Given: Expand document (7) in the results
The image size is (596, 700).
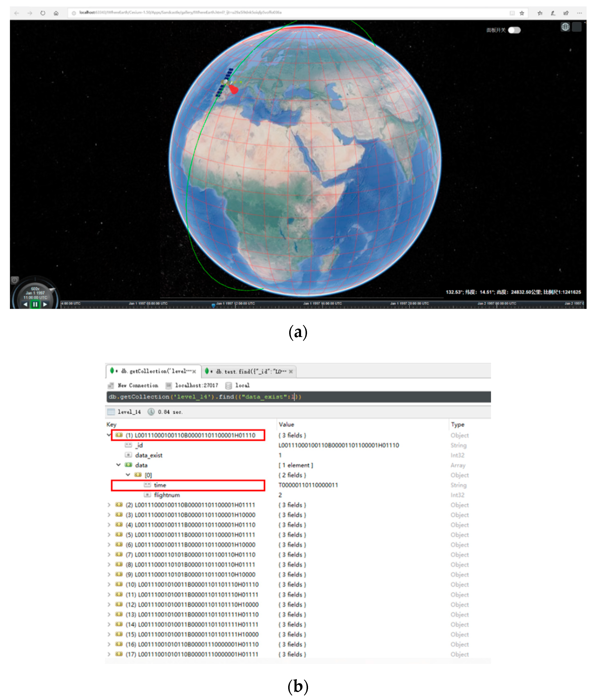Looking at the screenshot, I should [x=109, y=554].
